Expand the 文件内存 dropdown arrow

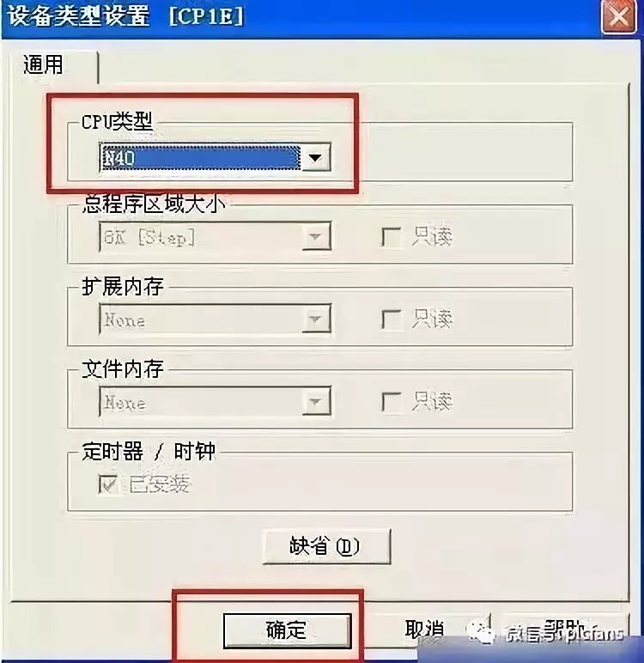315,401
